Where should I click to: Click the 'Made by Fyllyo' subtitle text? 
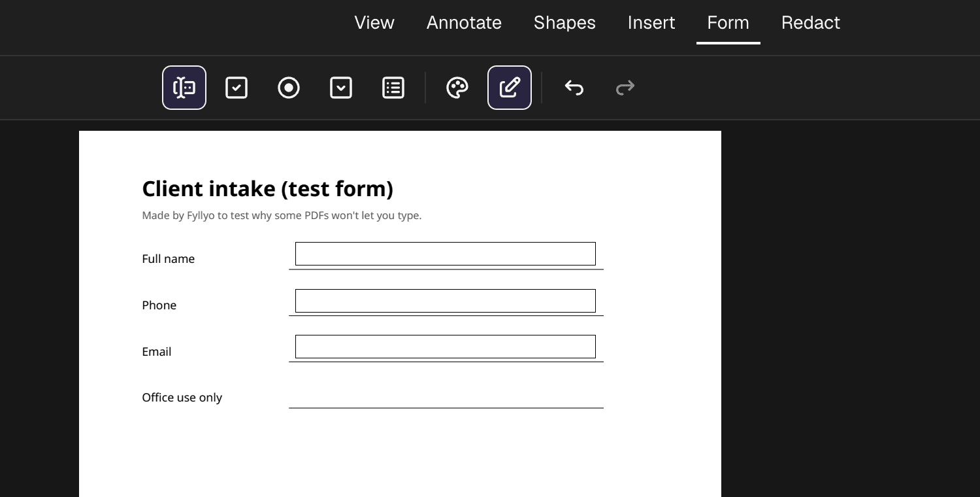coord(282,215)
